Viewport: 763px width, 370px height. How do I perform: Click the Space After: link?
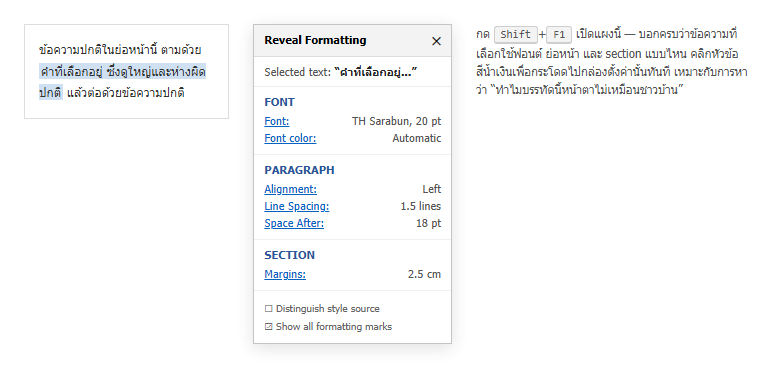pyautogui.click(x=294, y=223)
